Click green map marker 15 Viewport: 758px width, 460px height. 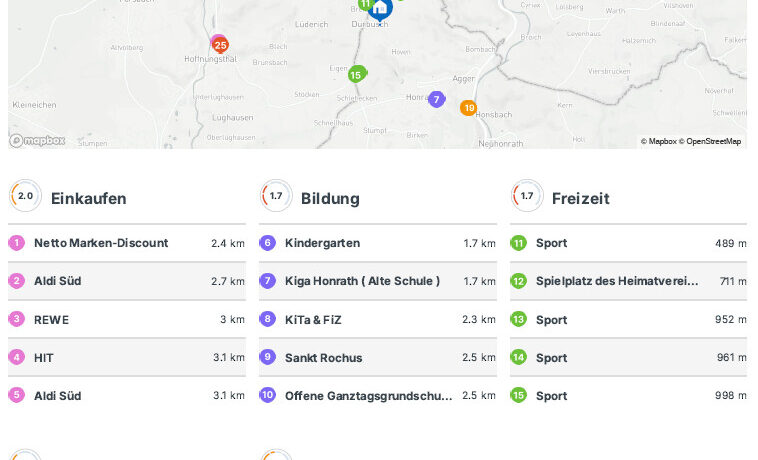point(356,74)
